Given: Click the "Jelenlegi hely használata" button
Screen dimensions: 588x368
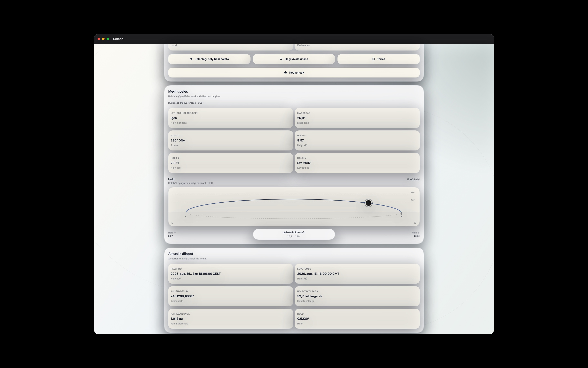Looking at the screenshot, I should coord(209,59).
